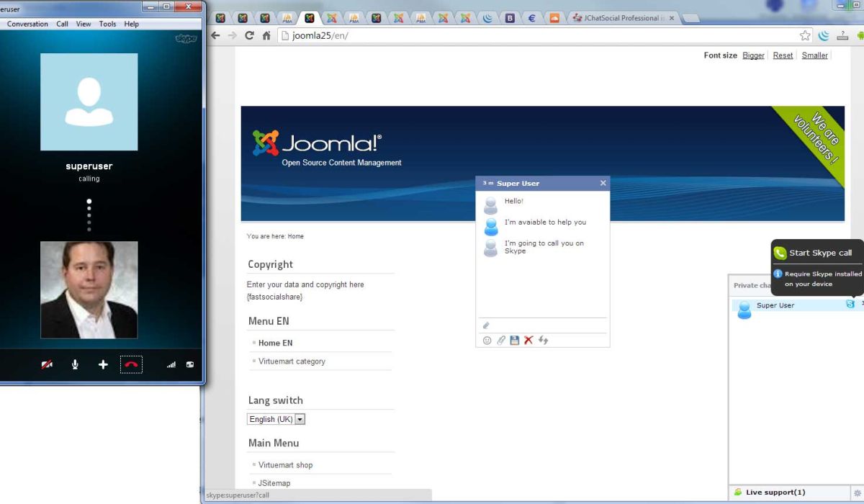Close the Super User chat popup

(x=603, y=183)
